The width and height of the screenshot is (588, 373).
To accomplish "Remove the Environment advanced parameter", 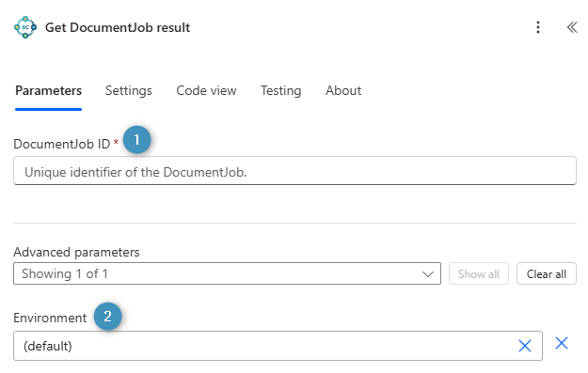I will point(562,343).
